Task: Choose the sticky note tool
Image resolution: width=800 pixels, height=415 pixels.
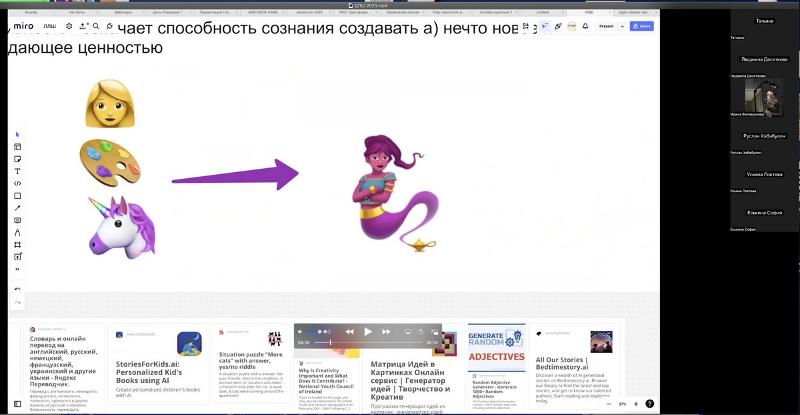Action: pos(17,159)
